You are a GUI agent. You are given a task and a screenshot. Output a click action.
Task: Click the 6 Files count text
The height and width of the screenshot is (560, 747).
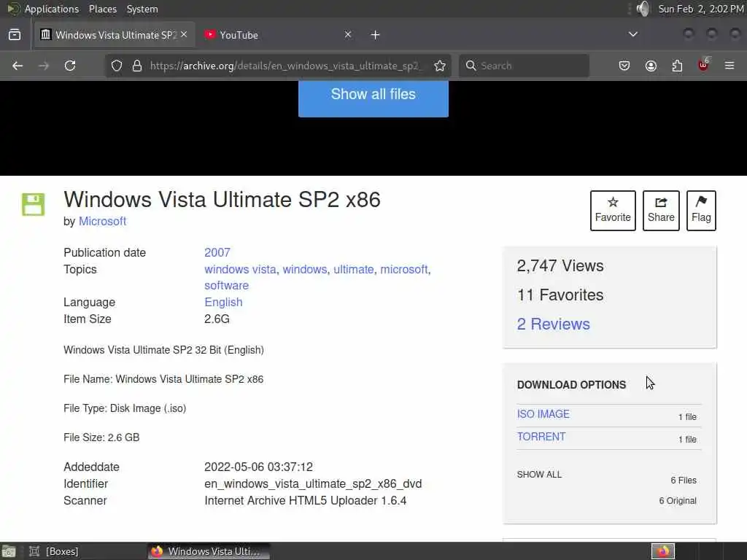coord(684,480)
